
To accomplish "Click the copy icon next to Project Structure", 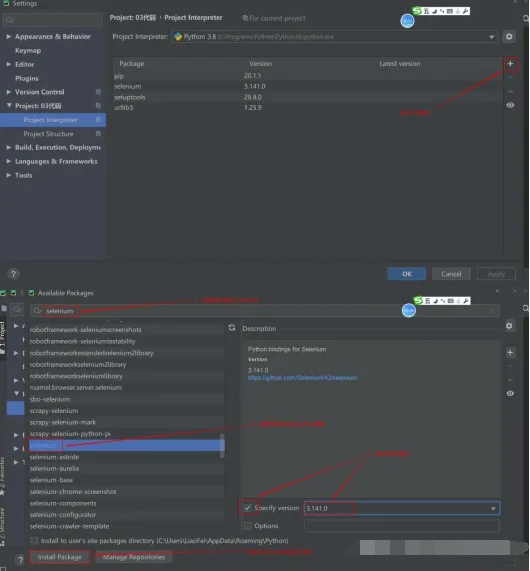I will pyautogui.click(x=98, y=134).
